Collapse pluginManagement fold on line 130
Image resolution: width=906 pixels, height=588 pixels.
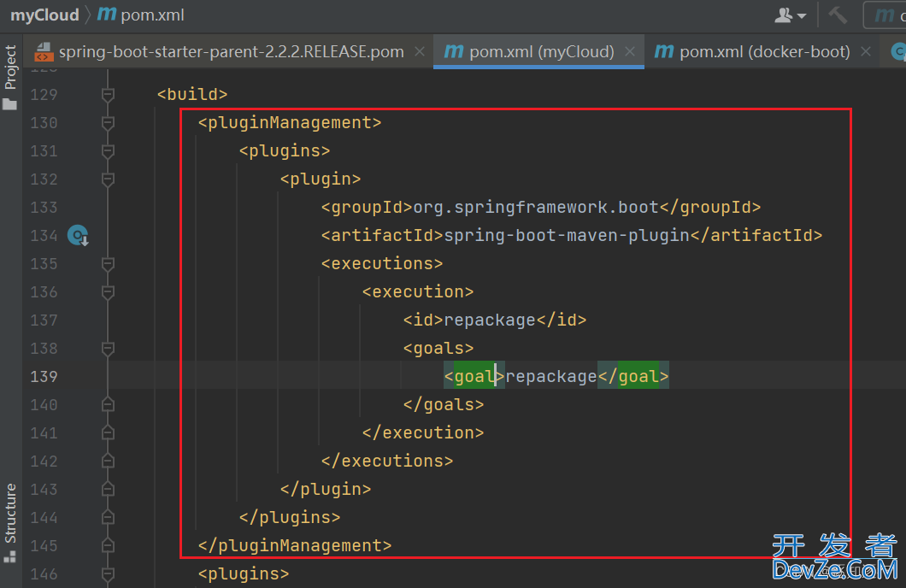pos(108,122)
